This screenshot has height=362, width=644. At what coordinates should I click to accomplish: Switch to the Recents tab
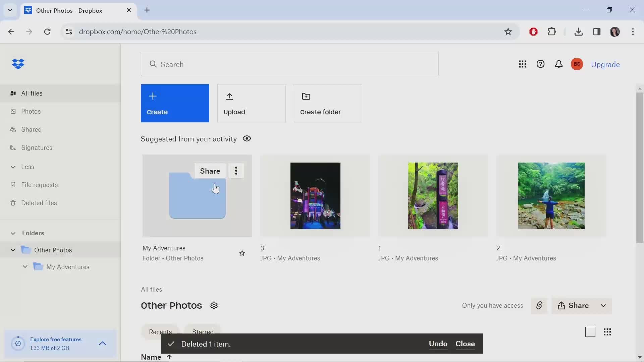pos(161,331)
